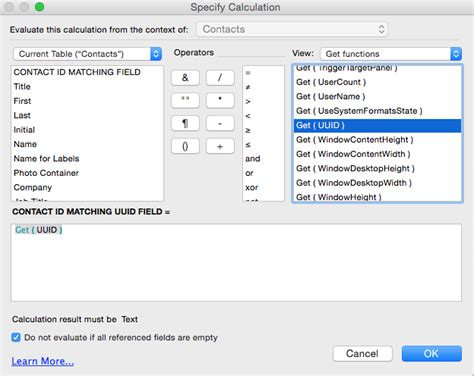Screen dimensions: 474x376
Task: Select Get ( UseSystemFormatsState ) function
Action: pyautogui.click(x=377, y=111)
